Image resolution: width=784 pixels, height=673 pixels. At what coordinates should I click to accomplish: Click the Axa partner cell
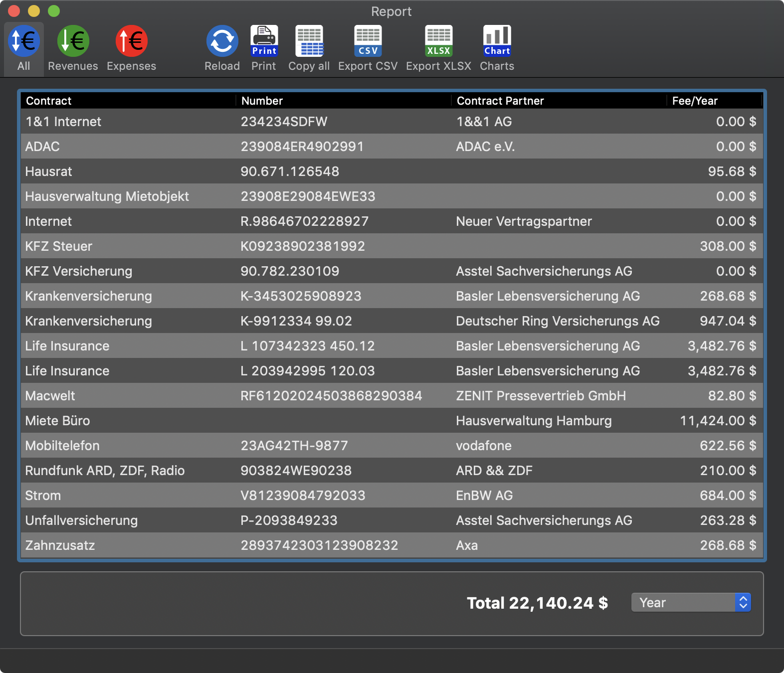click(x=467, y=545)
